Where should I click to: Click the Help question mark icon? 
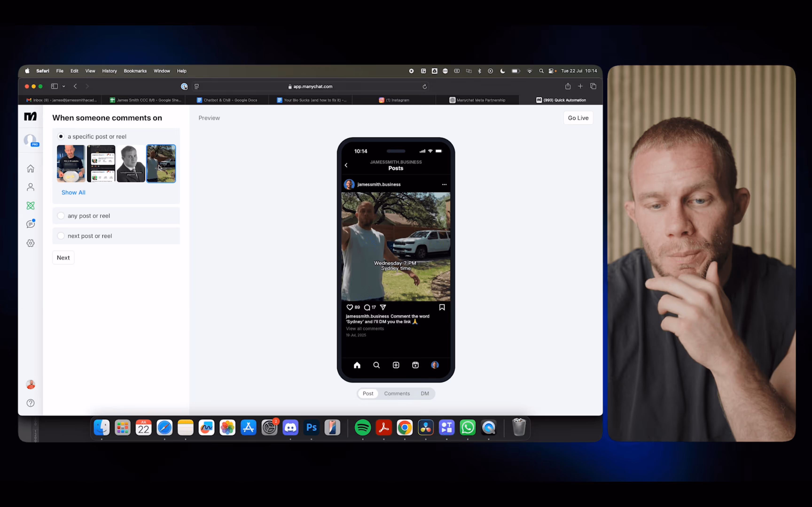point(31,403)
